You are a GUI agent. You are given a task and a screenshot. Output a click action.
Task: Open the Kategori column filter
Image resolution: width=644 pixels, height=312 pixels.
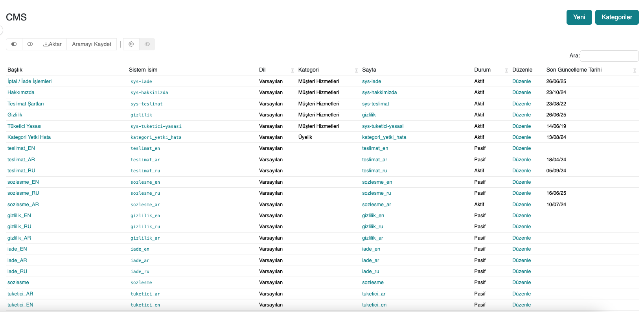pos(356,70)
